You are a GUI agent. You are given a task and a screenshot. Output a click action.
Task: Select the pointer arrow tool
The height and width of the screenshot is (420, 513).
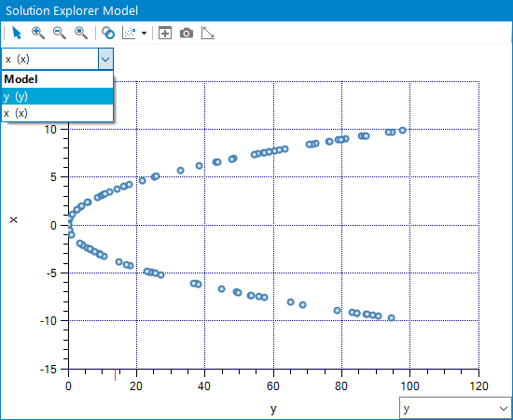17,33
